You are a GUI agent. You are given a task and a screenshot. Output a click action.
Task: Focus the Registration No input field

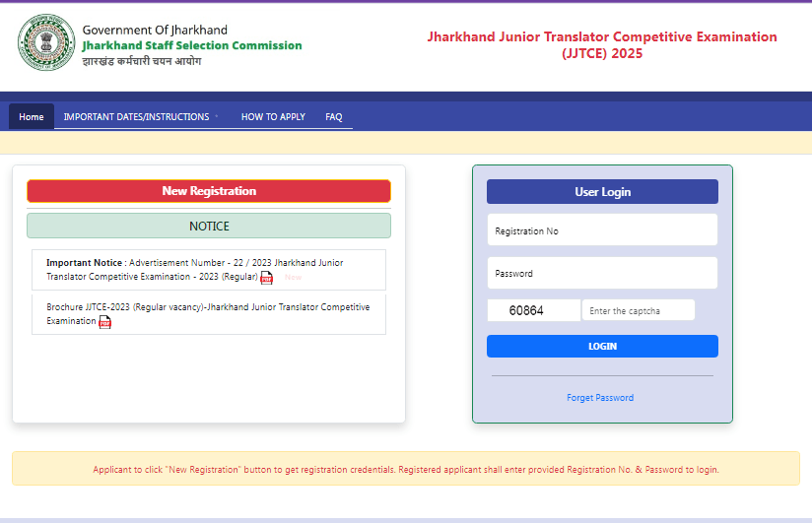click(602, 230)
